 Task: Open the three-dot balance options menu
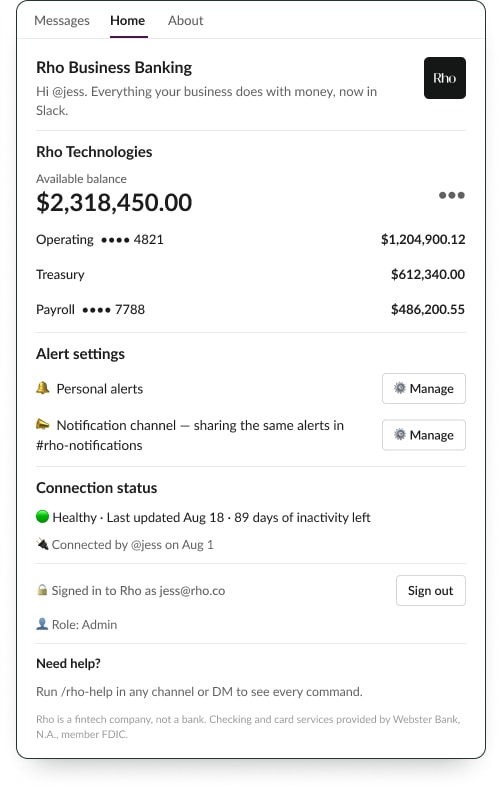point(451,195)
